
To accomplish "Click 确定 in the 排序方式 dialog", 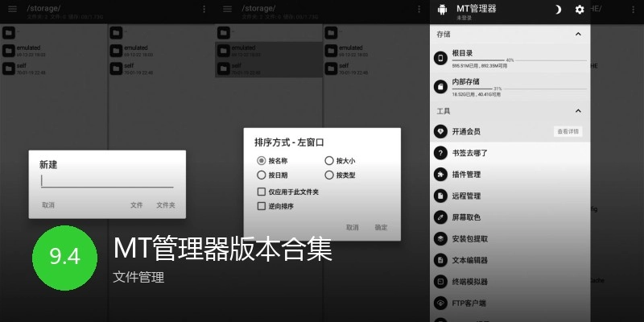I will 381,227.
